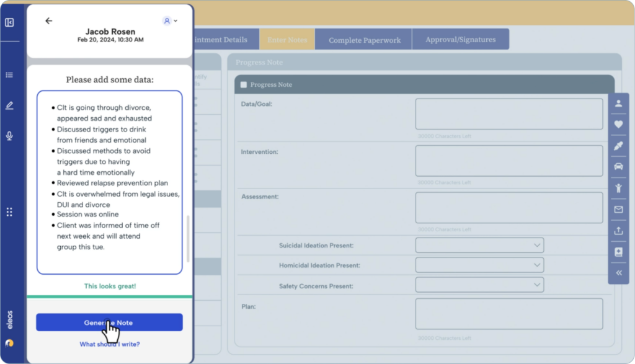
Task: Click the upload icon on the right panel
Action: (618, 231)
